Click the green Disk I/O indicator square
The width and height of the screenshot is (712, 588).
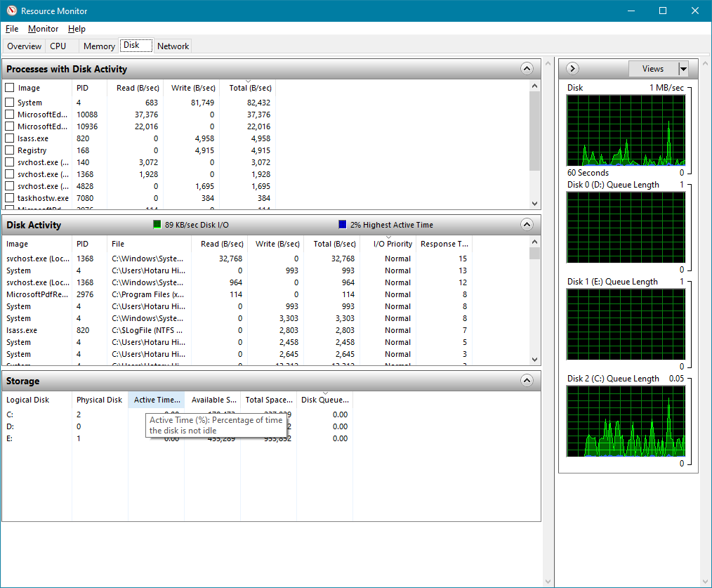pos(157,225)
